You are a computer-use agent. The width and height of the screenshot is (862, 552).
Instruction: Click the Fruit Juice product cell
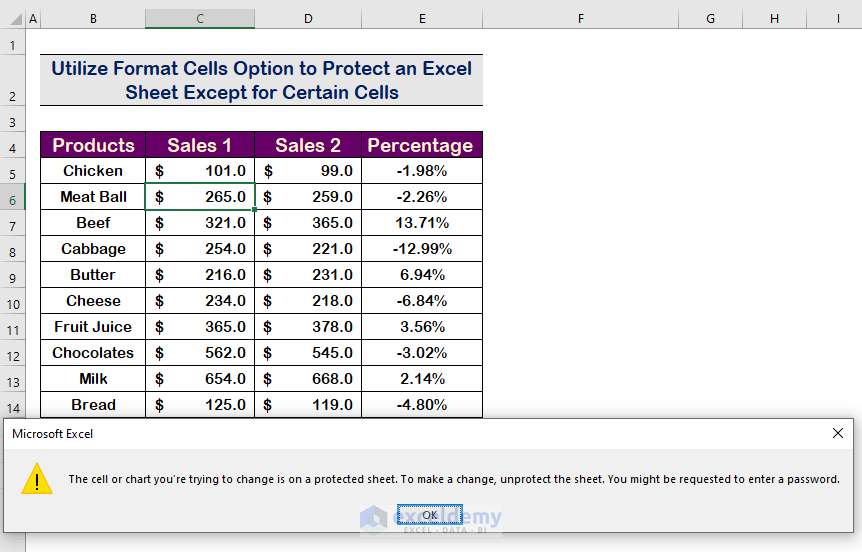[93, 327]
